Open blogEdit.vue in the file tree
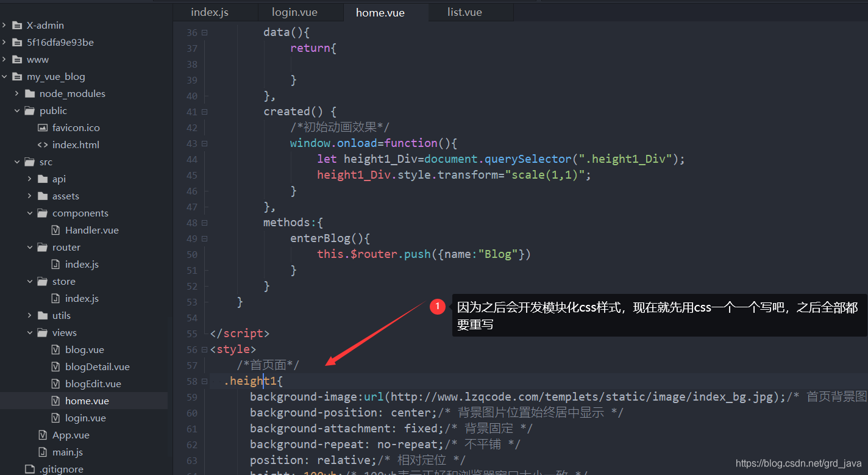868x475 pixels. click(x=93, y=384)
